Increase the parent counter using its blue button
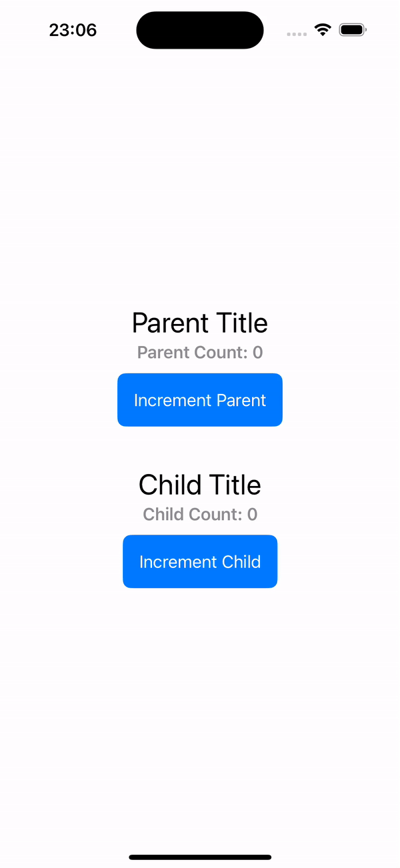This screenshot has height=868, width=400. pyautogui.click(x=200, y=400)
